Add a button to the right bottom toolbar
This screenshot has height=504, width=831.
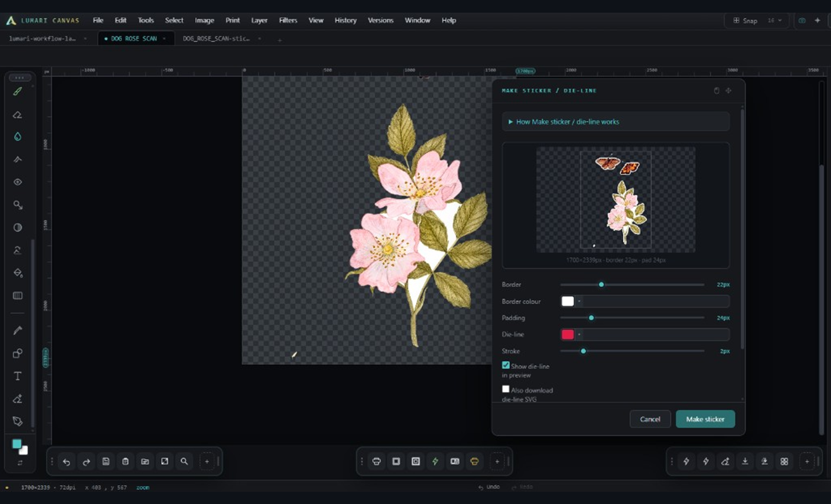(807, 462)
